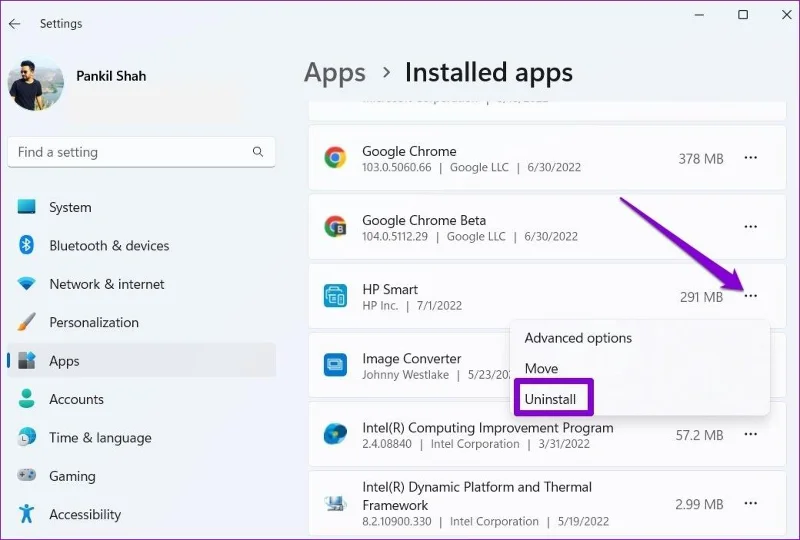Click the Time & language globe icon
The image size is (800, 540).
(x=27, y=437)
